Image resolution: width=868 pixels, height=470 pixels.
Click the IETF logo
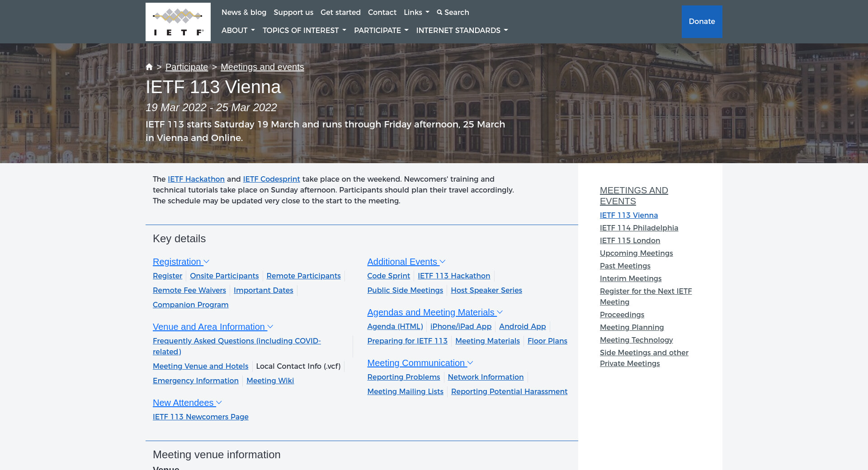point(178,22)
